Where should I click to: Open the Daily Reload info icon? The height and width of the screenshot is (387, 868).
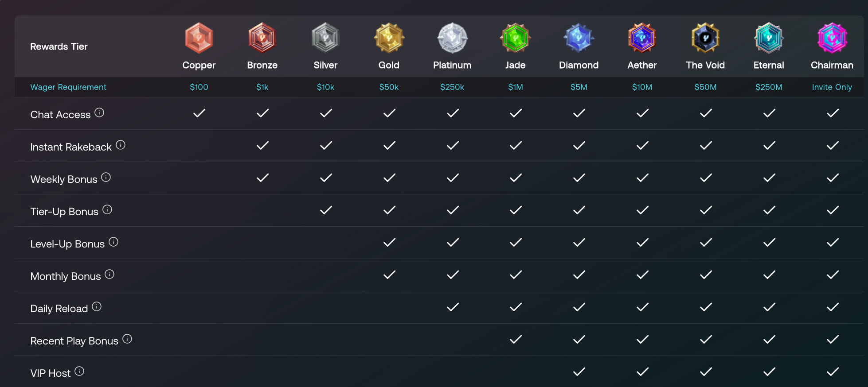(x=97, y=307)
